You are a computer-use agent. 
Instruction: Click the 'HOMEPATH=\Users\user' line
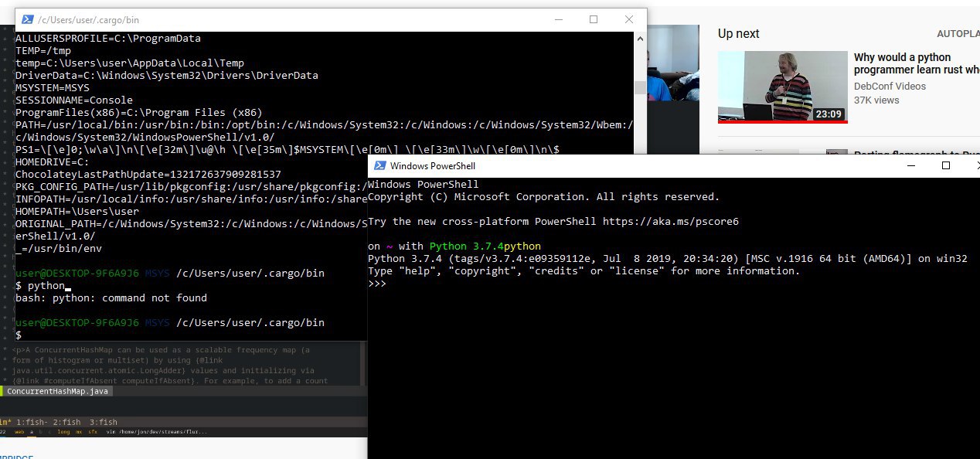[x=77, y=211]
